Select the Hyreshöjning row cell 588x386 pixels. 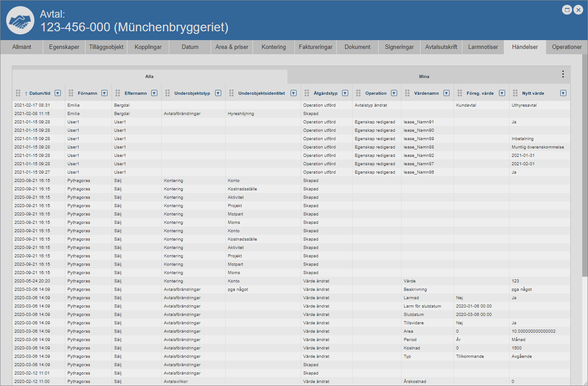point(241,114)
